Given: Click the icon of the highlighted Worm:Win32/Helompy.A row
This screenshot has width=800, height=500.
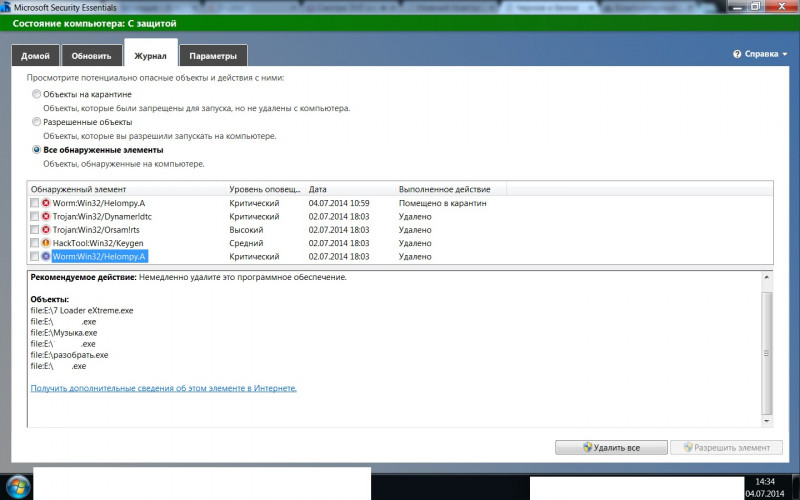Looking at the screenshot, I should pyautogui.click(x=46, y=256).
